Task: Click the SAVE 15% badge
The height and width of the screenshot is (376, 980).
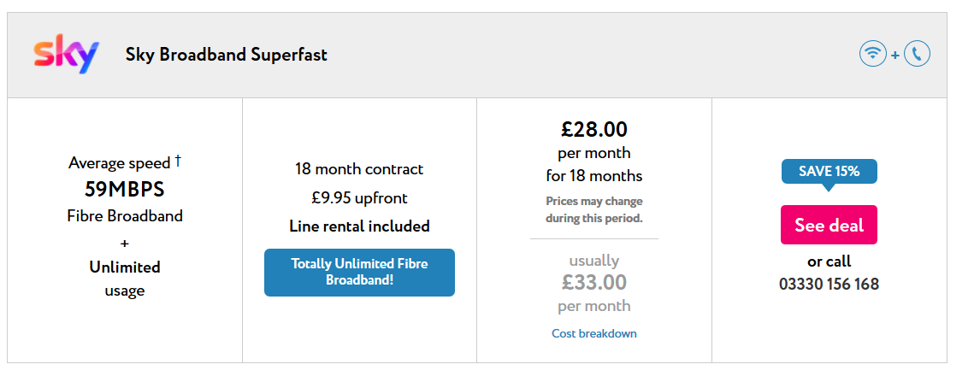Action: coord(829,173)
